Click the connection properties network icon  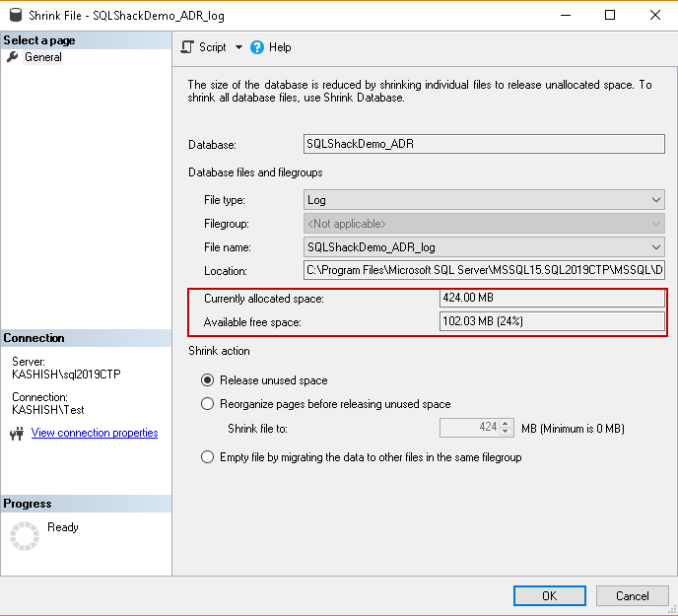(16, 434)
